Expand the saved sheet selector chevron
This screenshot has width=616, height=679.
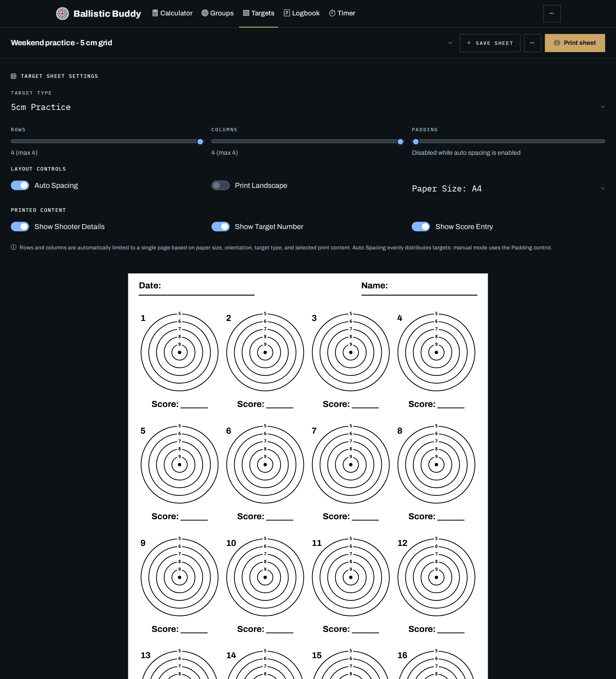click(x=450, y=43)
